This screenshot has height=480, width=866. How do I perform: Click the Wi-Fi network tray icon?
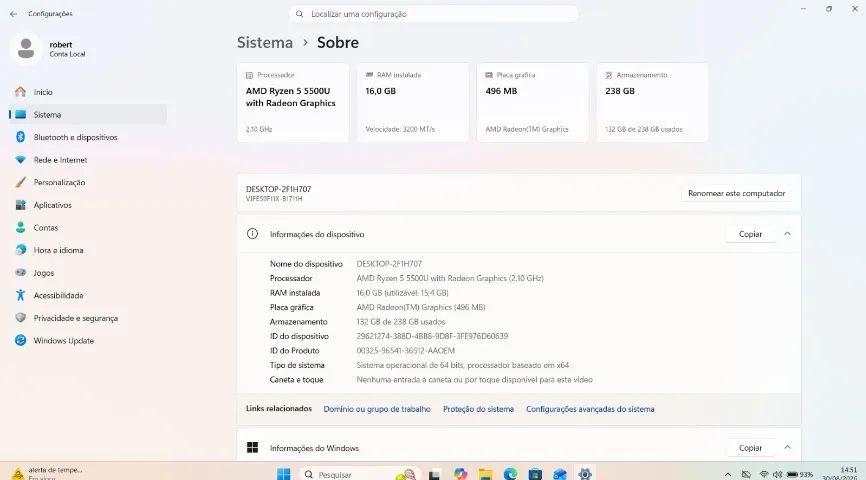pos(764,474)
